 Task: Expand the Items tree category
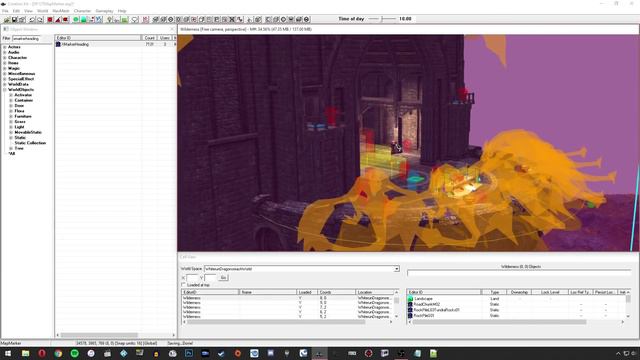coord(4,63)
